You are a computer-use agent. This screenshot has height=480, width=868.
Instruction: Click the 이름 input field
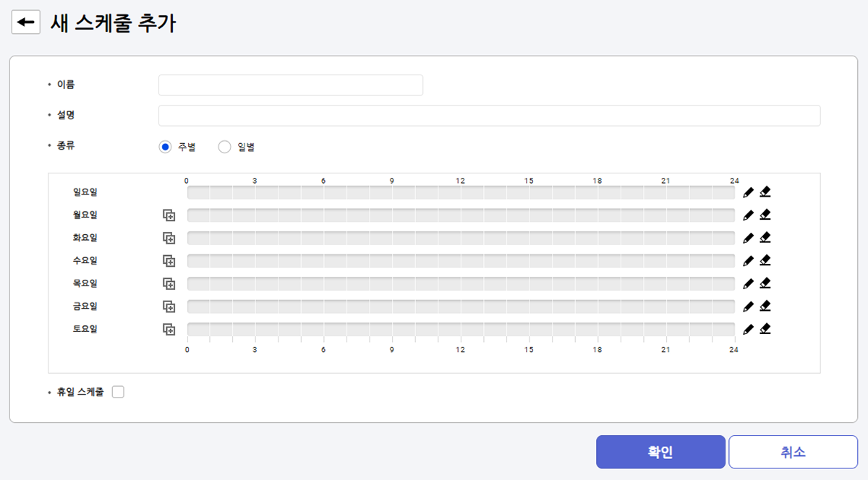(x=290, y=85)
